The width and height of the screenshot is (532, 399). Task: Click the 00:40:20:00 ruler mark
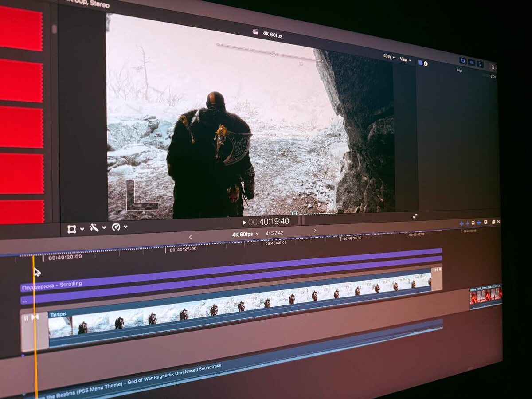(65, 257)
